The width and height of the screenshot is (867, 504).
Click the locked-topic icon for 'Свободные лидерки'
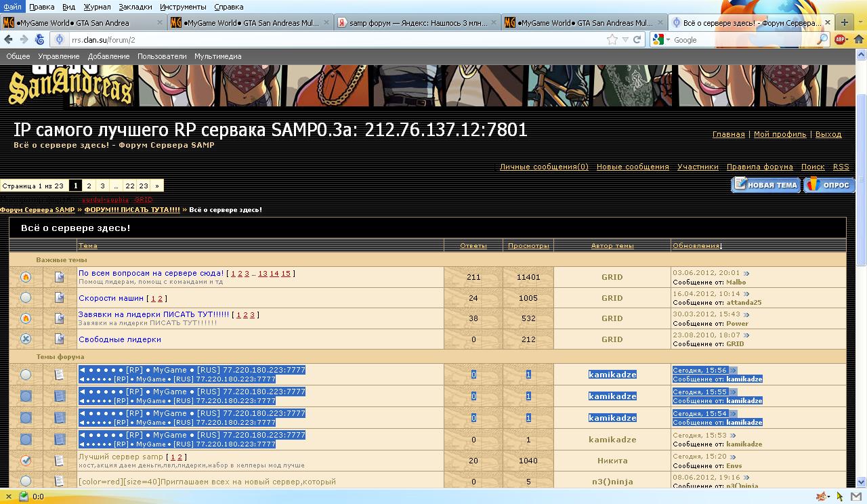[26, 339]
